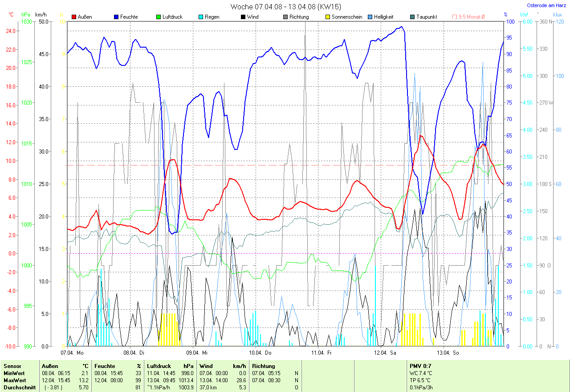Click the blue Feuchte legend square

(x=116, y=17)
